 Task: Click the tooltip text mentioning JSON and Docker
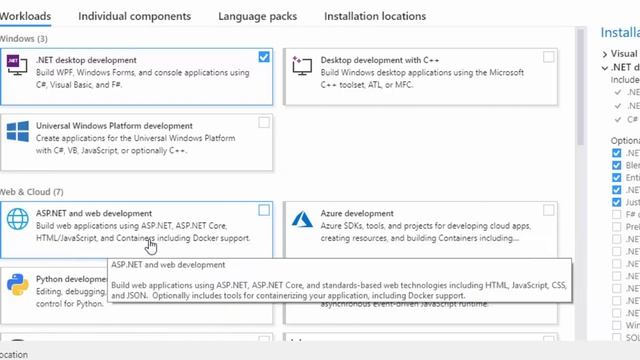click(x=339, y=290)
